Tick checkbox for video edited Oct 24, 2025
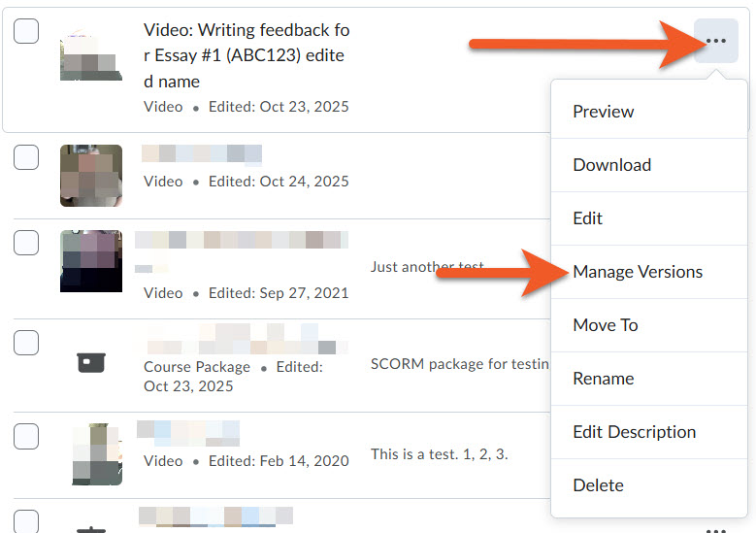This screenshot has width=756, height=533. point(26,157)
